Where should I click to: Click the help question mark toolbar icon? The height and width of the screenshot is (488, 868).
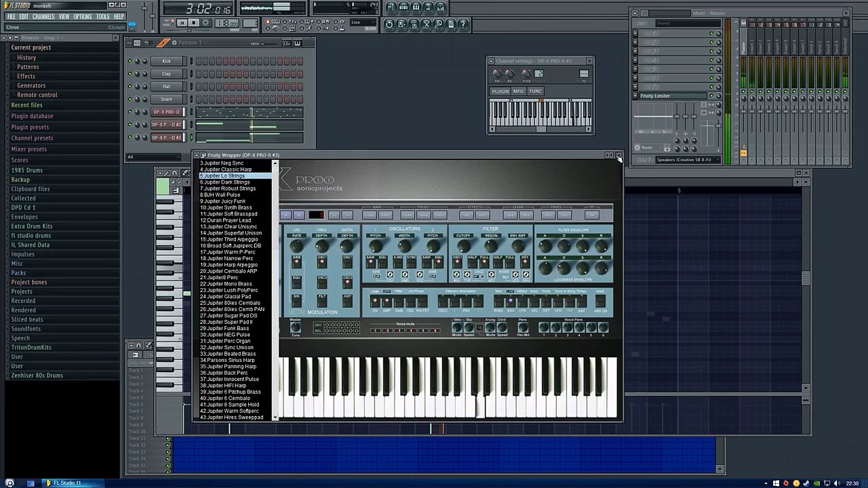463,24
